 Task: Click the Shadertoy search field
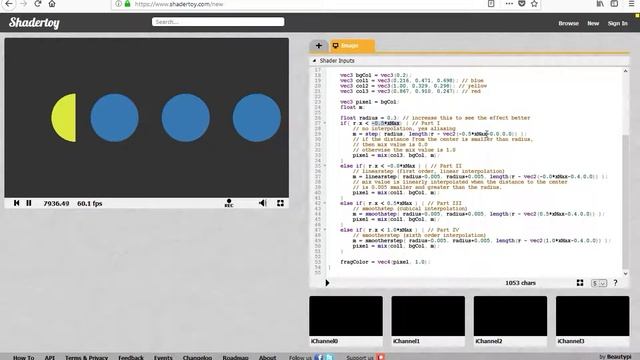click(x=218, y=22)
